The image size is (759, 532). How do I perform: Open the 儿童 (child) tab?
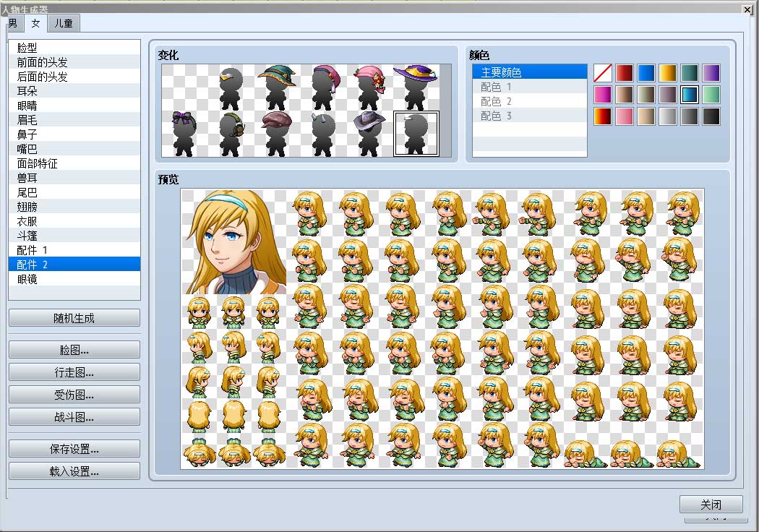pos(64,23)
